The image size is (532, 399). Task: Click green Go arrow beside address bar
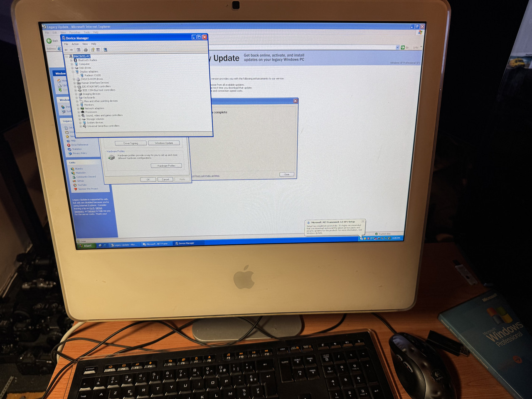[403, 47]
